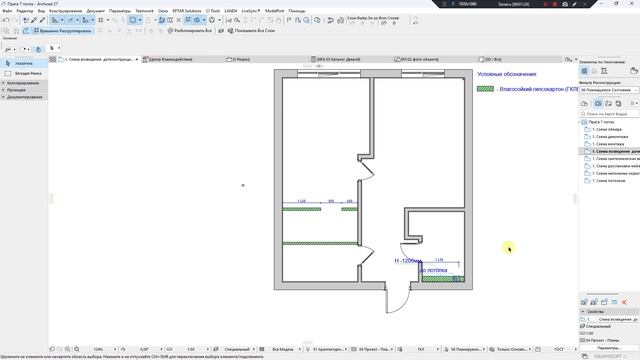Screen dimensions: 640x360
Task: Close the Схема возведения tab
Action: pyautogui.click(x=137, y=60)
